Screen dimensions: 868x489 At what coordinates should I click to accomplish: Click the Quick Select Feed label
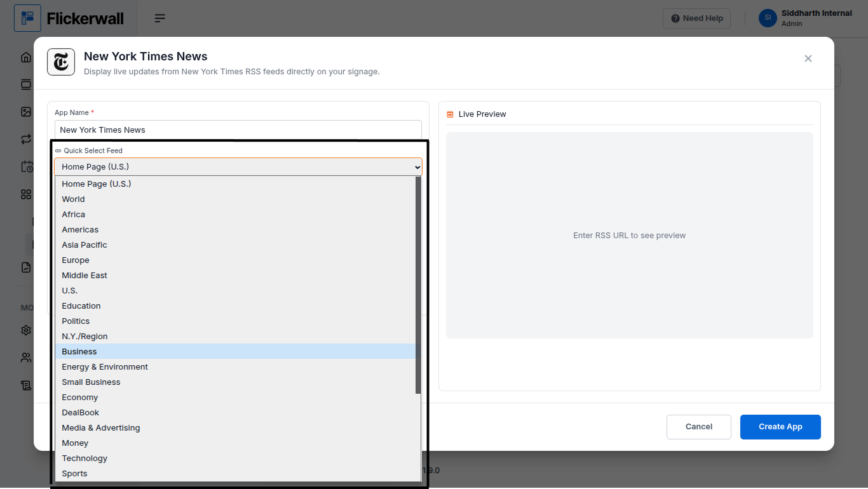[x=93, y=151]
